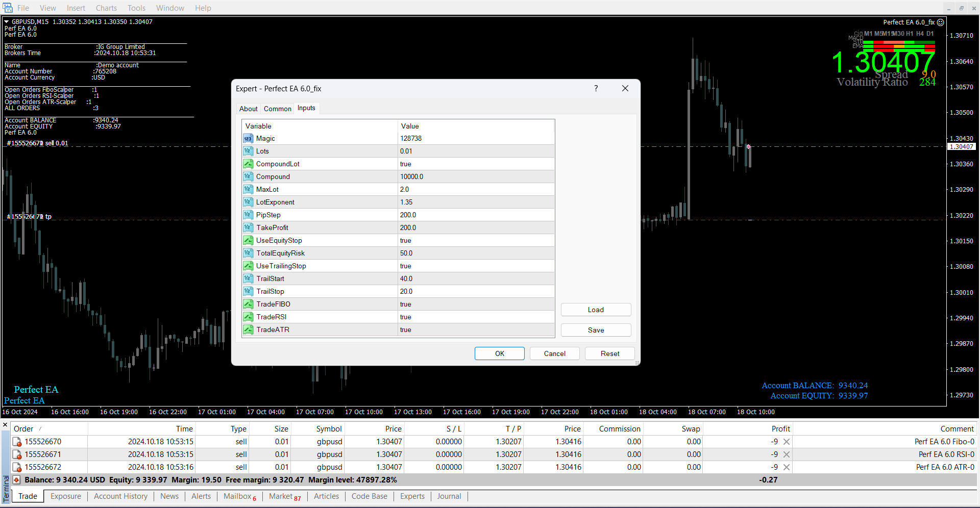980x508 pixels.
Task: Close order 155526670 with X icon
Action: point(787,442)
